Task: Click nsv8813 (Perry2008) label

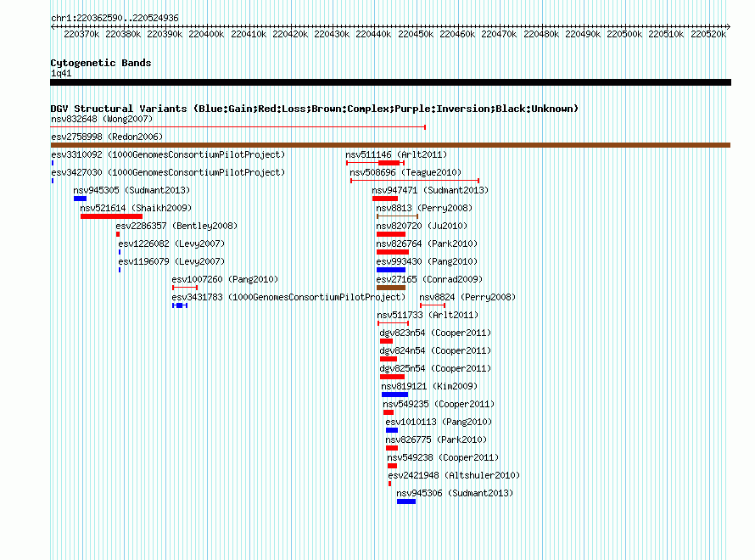Action: 424,208
